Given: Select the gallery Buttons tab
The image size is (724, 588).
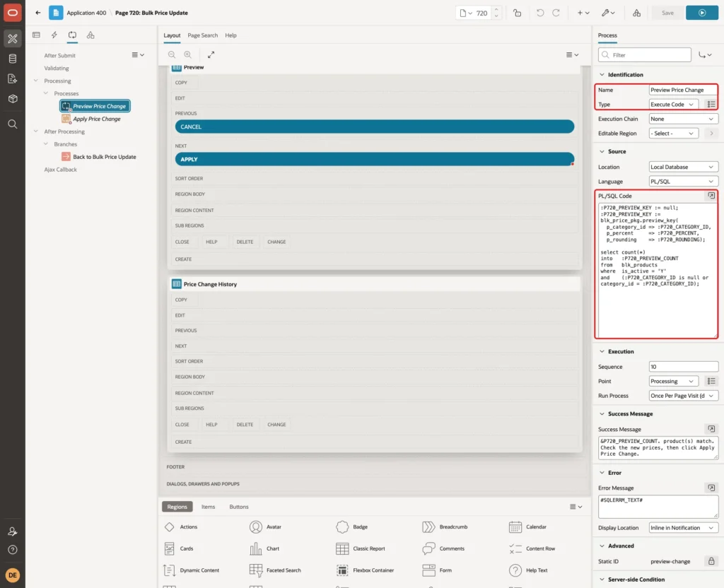Looking at the screenshot, I should point(239,506).
